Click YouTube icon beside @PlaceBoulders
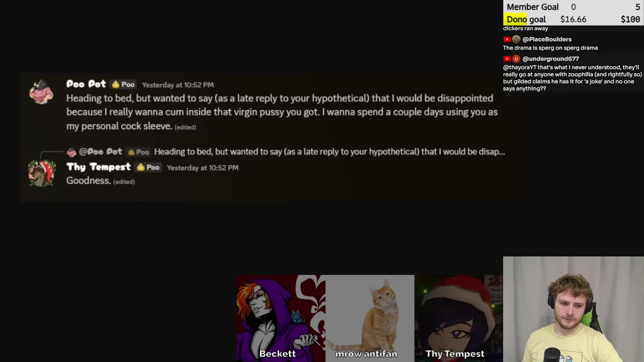This screenshot has width=644, height=362. point(507,39)
